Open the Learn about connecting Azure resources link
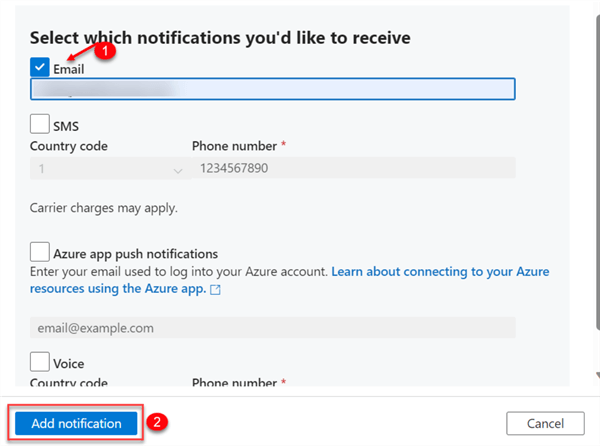Image resolution: width=600 pixels, height=446 pixels. [x=440, y=272]
